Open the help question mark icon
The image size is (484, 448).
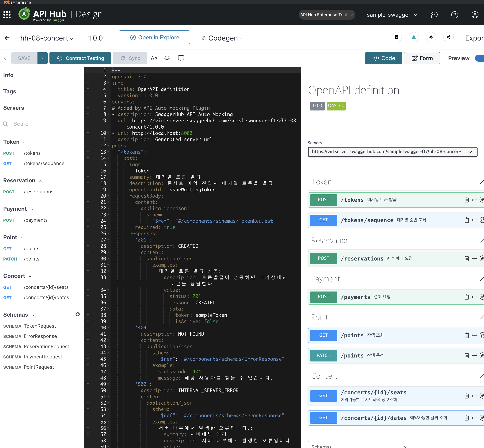point(455,15)
